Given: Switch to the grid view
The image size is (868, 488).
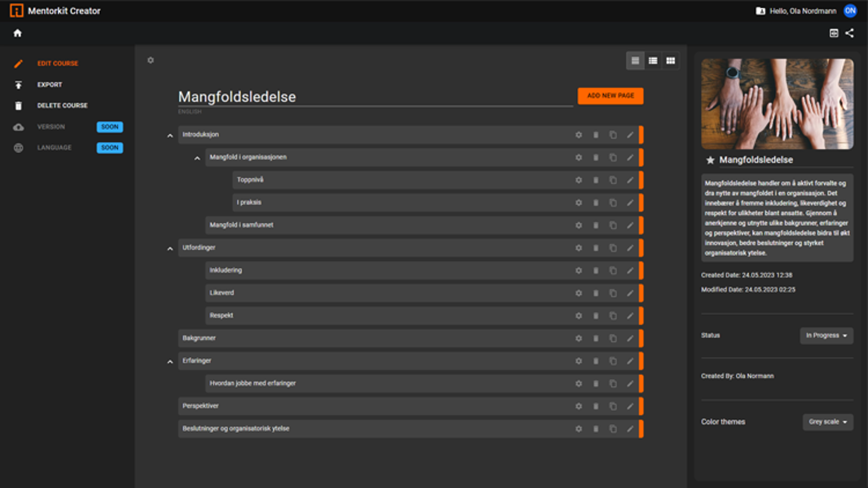Looking at the screenshot, I should [x=671, y=61].
